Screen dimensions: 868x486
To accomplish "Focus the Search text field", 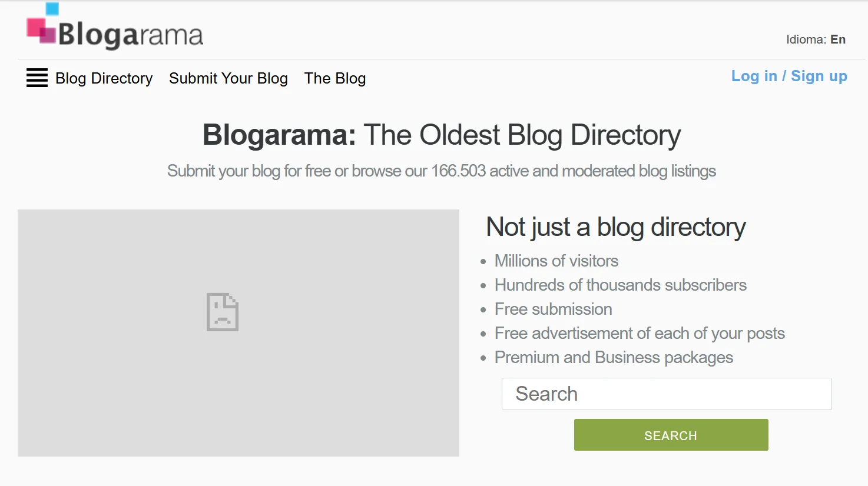I will click(x=667, y=394).
